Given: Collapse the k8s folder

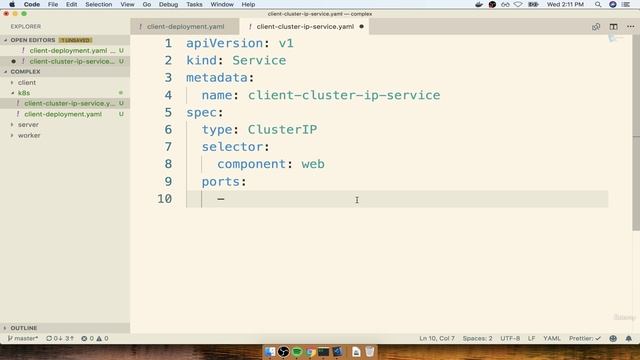Looking at the screenshot, I should tap(12, 93).
